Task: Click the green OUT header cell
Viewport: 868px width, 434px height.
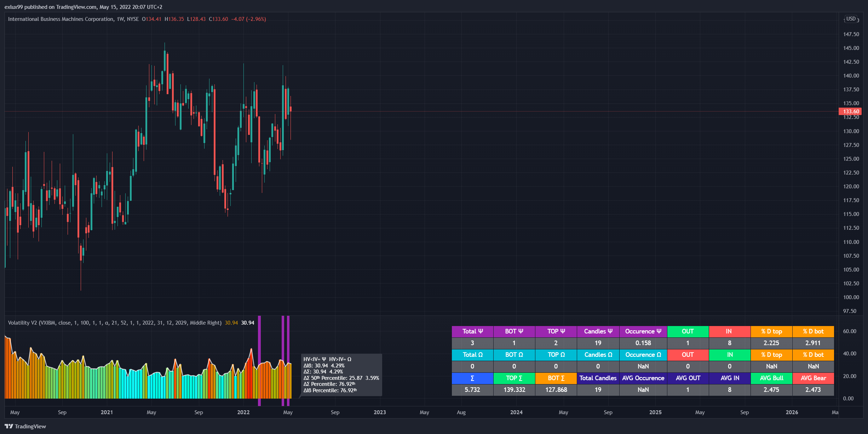Action: click(688, 332)
